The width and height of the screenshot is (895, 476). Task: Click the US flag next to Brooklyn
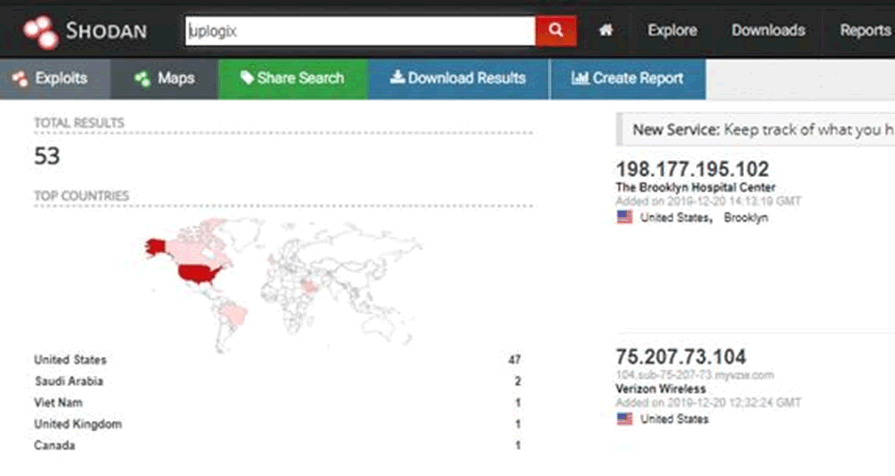tap(624, 217)
